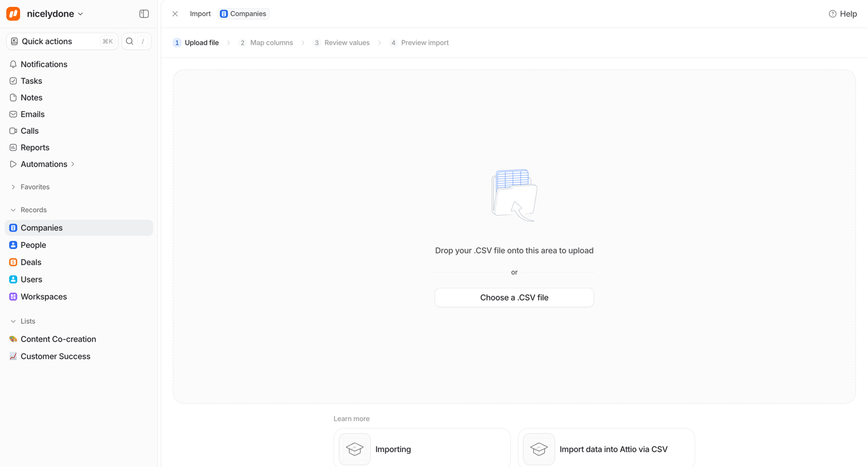This screenshot has width=868, height=467.
Task: Click the Deals icon in the sidebar
Action: coord(13,262)
